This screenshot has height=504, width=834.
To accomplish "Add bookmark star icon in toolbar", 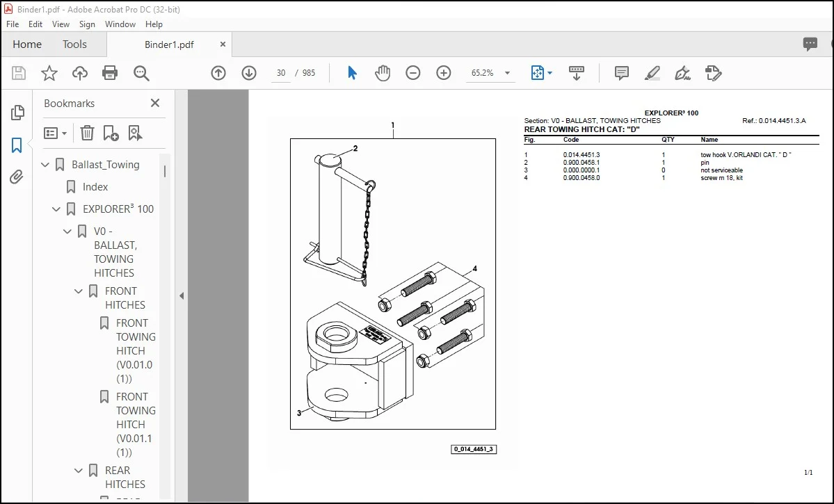I will pos(49,73).
